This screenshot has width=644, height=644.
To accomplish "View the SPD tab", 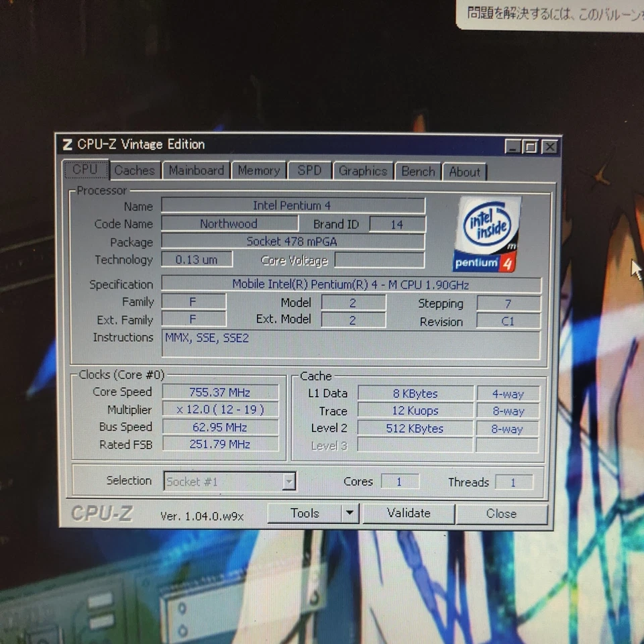I will click(x=309, y=171).
